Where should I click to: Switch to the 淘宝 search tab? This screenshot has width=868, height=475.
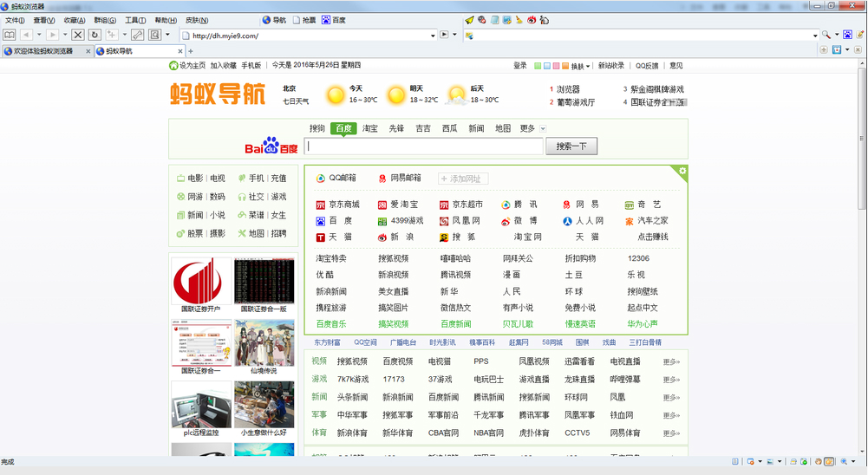tap(370, 128)
